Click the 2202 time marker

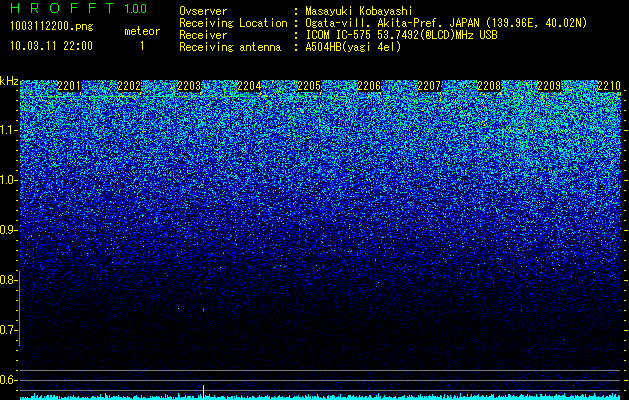tap(129, 86)
